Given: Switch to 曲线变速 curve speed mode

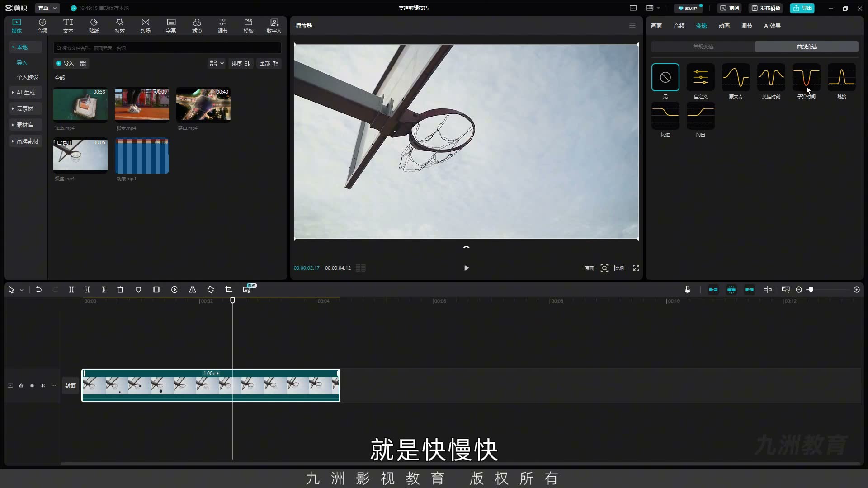Looking at the screenshot, I should (x=807, y=47).
